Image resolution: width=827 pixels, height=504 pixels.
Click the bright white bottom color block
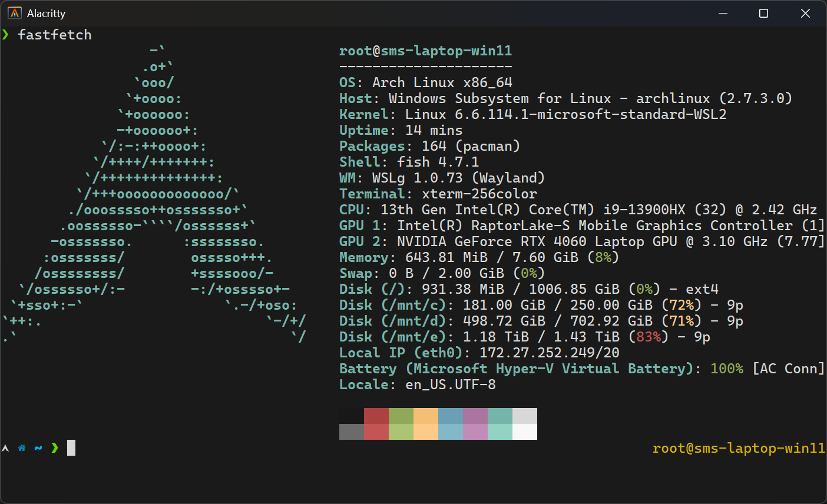tap(525, 432)
